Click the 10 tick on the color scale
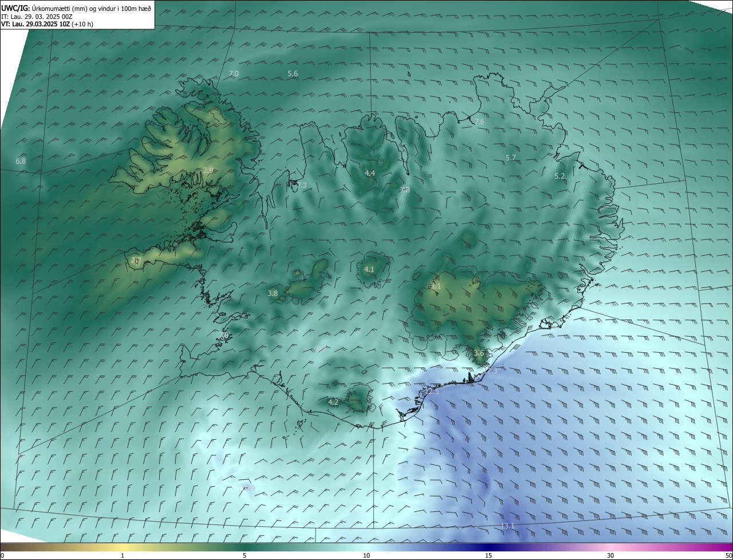 coord(366,555)
